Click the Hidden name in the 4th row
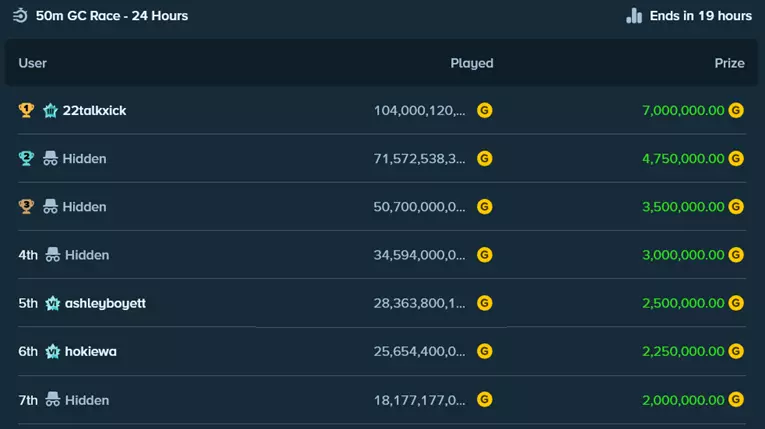Screen dimensions: 765x429 coord(87,255)
